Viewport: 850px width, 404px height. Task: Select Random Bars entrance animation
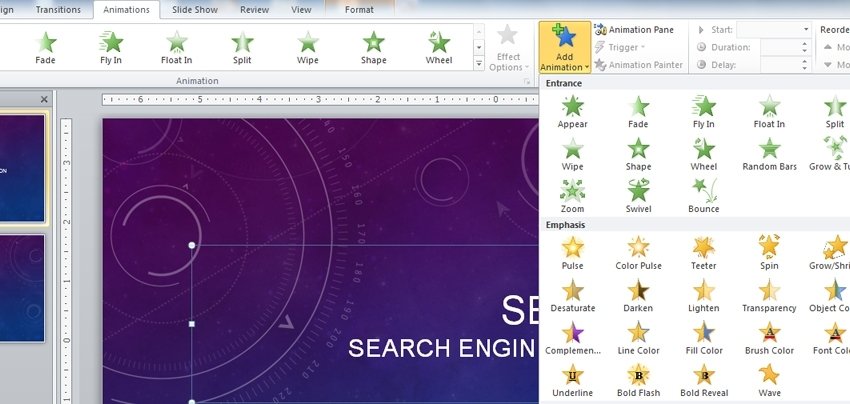[x=768, y=153]
